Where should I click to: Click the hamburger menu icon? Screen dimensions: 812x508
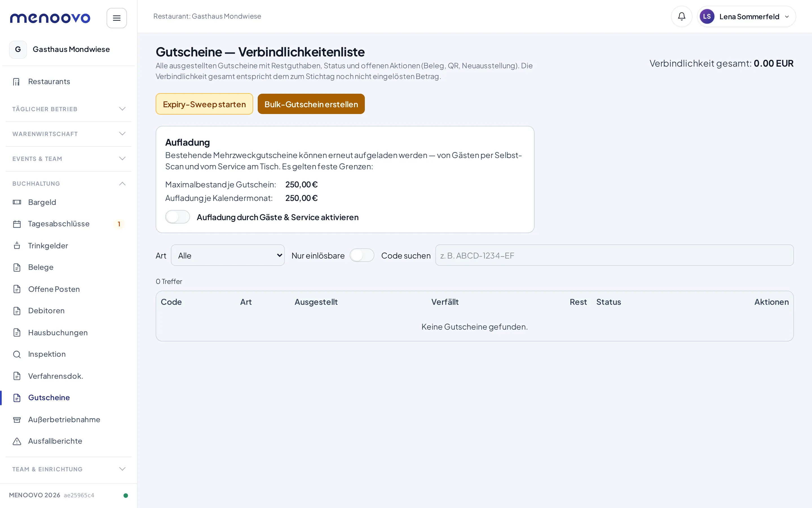pyautogui.click(x=116, y=18)
